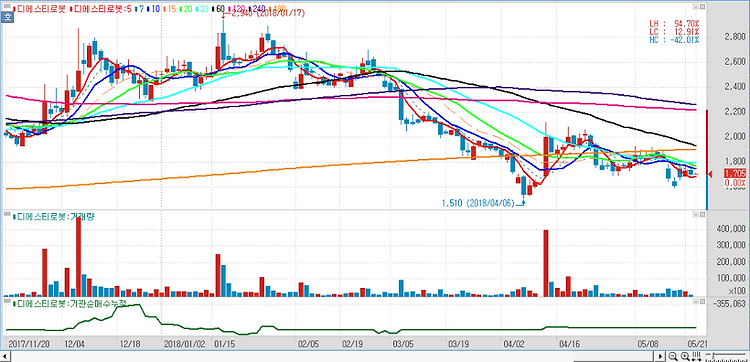Click the 03/05 date axis label
Screen dimensions: 750x362
(x=403, y=343)
